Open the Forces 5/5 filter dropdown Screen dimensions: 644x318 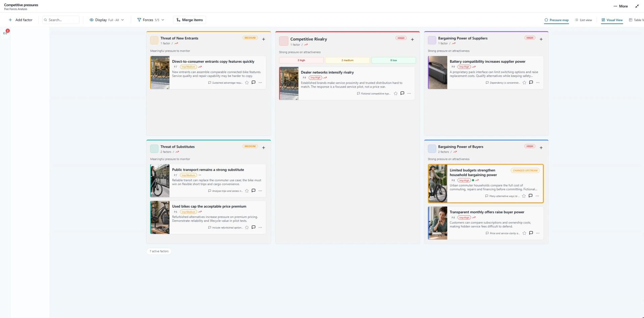151,20
